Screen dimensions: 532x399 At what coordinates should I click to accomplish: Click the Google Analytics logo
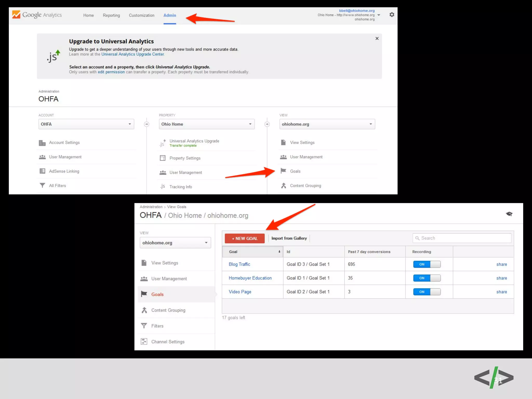tap(37, 15)
